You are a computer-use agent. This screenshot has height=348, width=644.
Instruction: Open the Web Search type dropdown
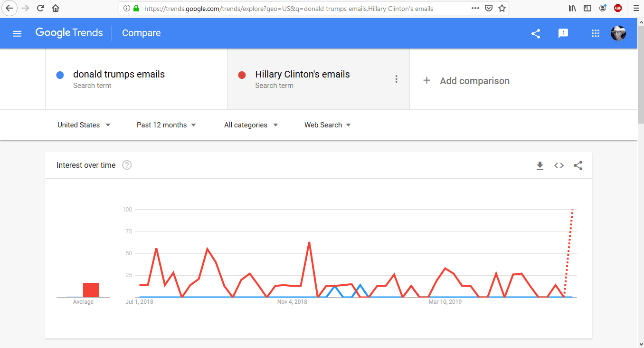coord(327,125)
